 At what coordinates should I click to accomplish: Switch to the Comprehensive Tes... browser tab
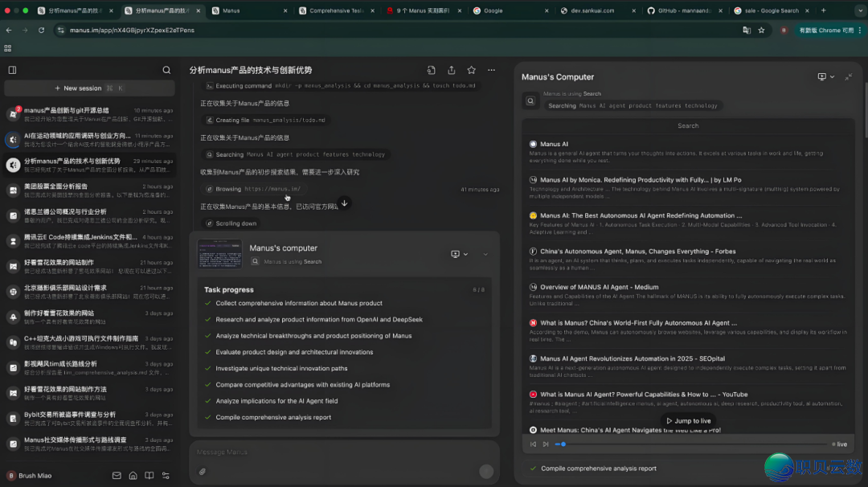tap(336, 10)
